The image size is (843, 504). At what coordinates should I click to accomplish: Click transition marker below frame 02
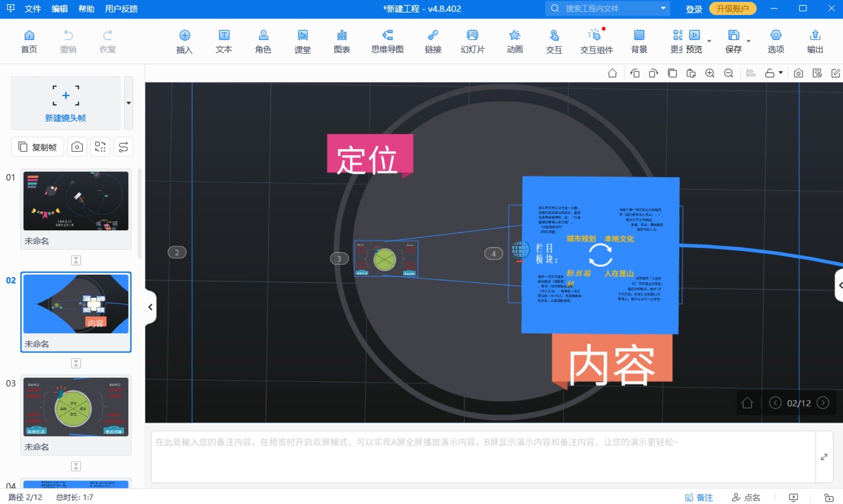pos(76,363)
